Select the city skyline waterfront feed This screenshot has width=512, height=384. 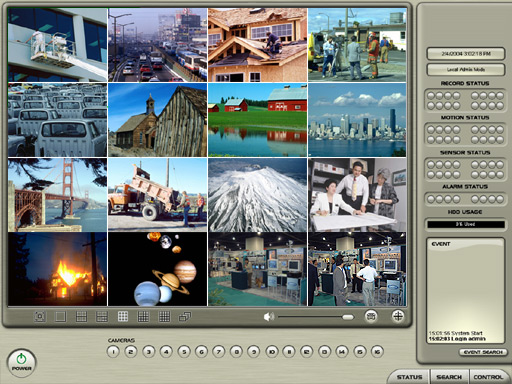[357, 120]
